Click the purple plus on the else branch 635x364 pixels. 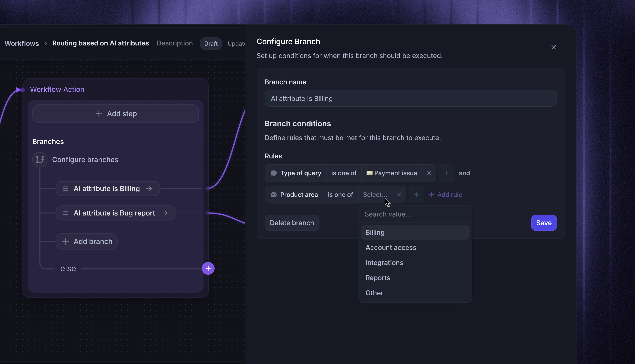point(208,268)
